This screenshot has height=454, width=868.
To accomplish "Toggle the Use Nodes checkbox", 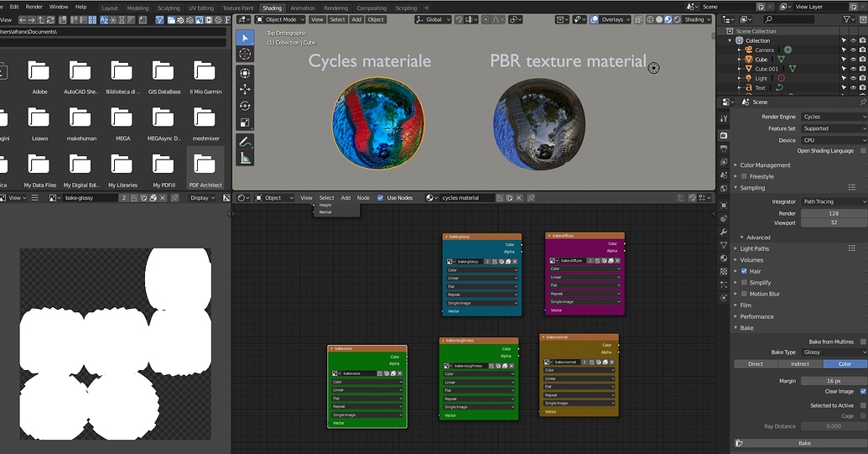I will [380, 198].
